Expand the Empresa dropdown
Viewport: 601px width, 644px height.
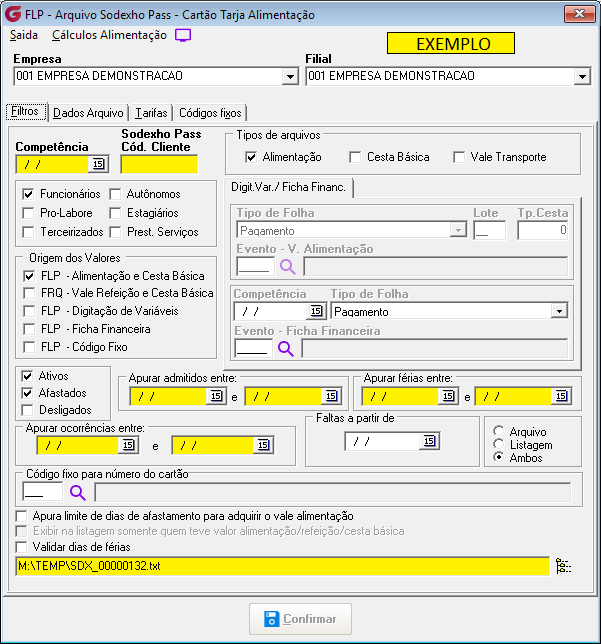click(x=290, y=77)
